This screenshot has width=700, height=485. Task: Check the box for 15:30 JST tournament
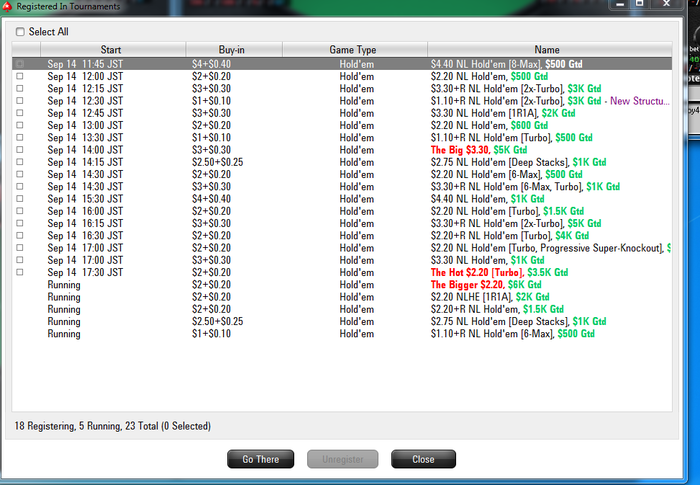(x=20, y=199)
